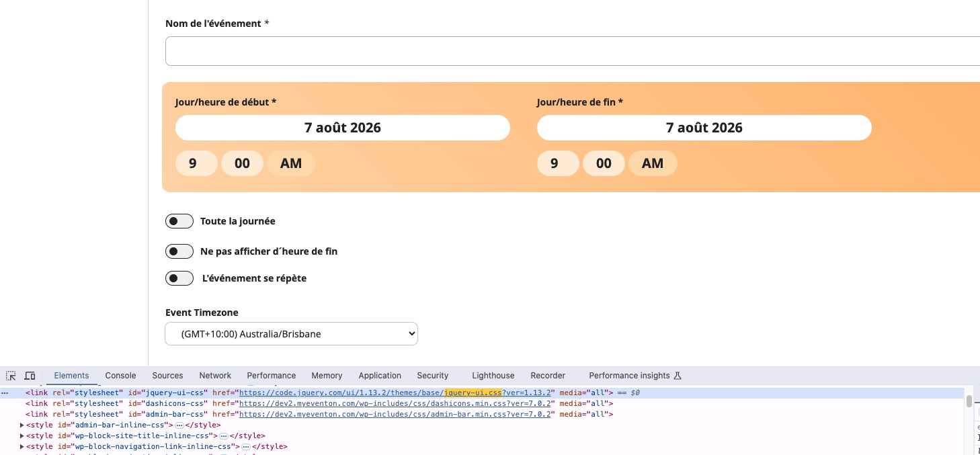
Task: Expand the admin-bar-inline-css style node
Action: (x=22, y=425)
